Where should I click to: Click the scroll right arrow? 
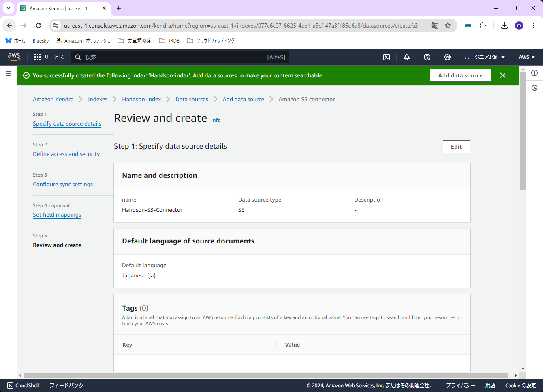coord(516,375)
